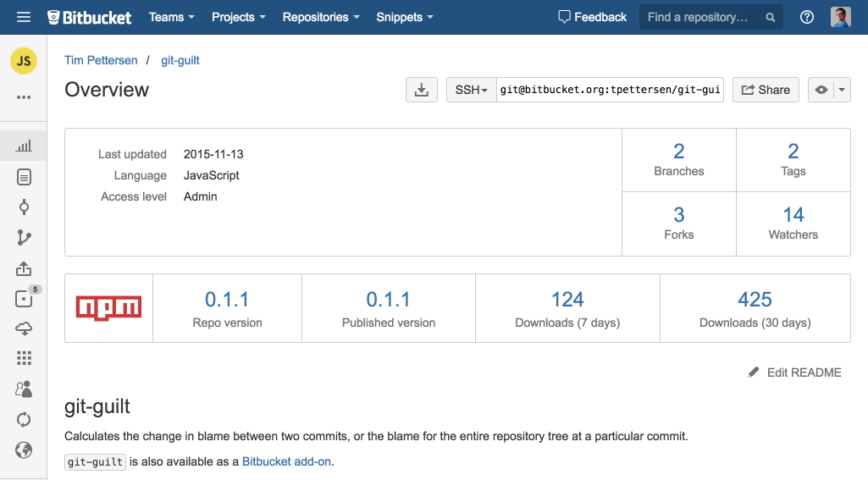This screenshot has height=480, width=868.
Task: Open the Commits icon in sidebar
Action: [x=23, y=207]
